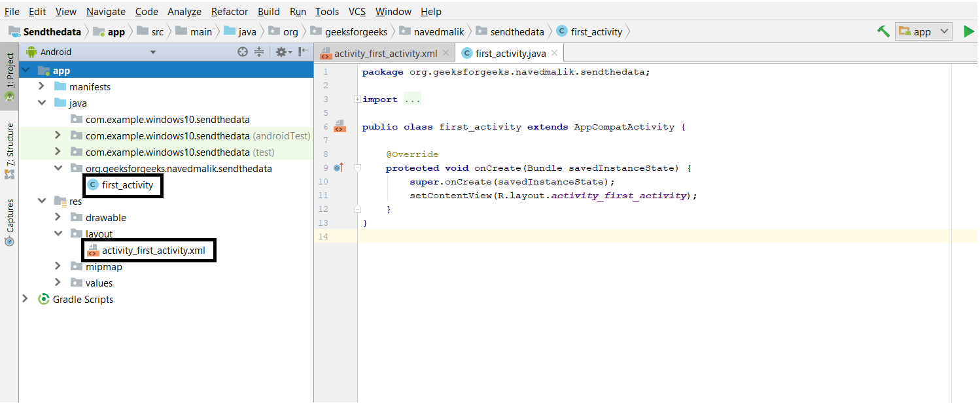Viewport: 980px width, 403px height.
Task: Switch to activity_first_activity.xml editor tab
Action: click(x=385, y=53)
